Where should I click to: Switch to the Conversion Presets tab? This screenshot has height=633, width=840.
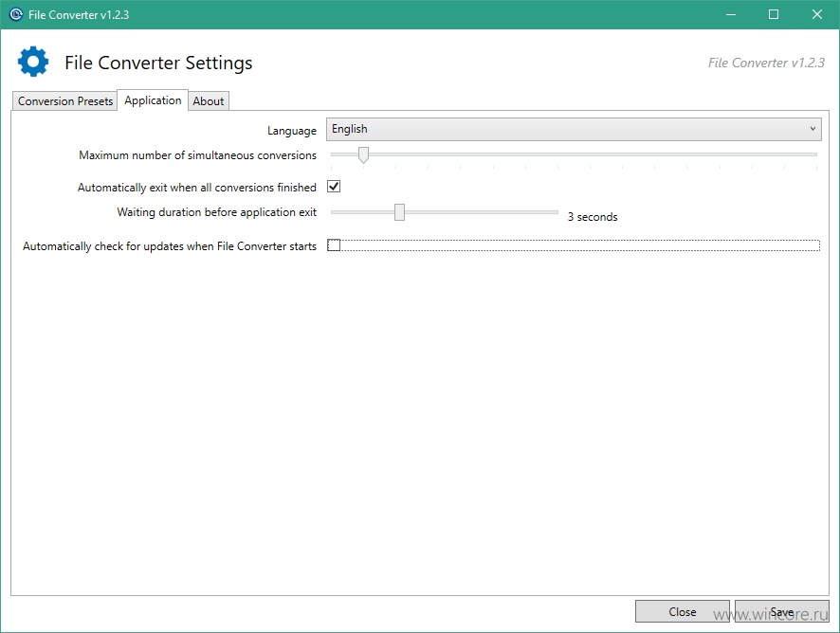[x=64, y=101]
